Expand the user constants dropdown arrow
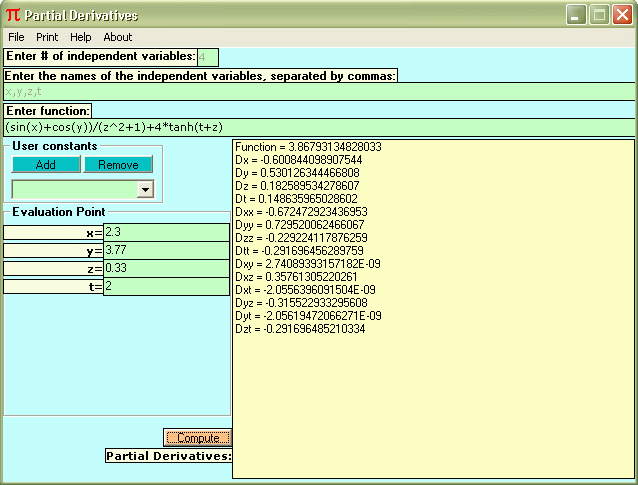Image resolution: width=638 pixels, height=485 pixels. click(144, 189)
